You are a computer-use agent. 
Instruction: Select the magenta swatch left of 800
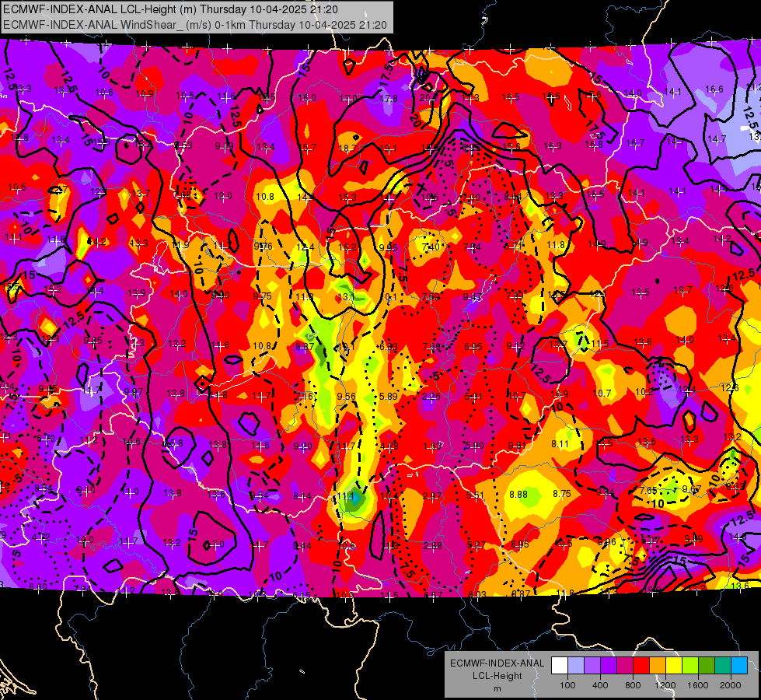(x=625, y=666)
